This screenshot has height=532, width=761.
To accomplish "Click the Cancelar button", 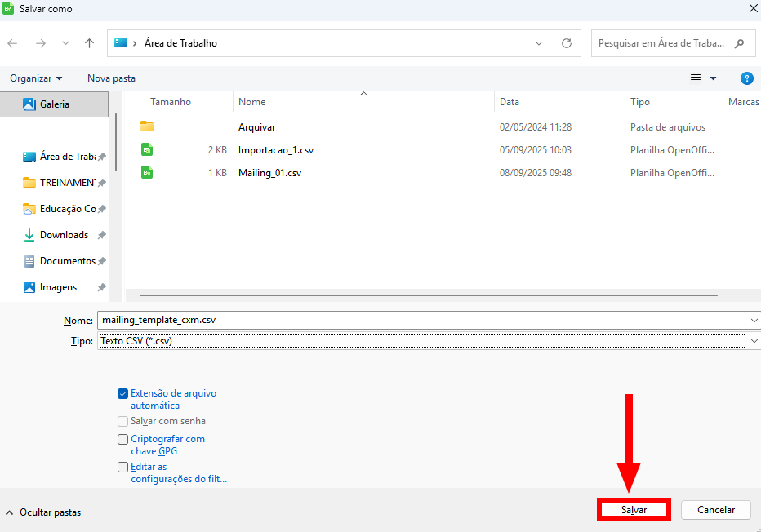I will click(x=715, y=510).
